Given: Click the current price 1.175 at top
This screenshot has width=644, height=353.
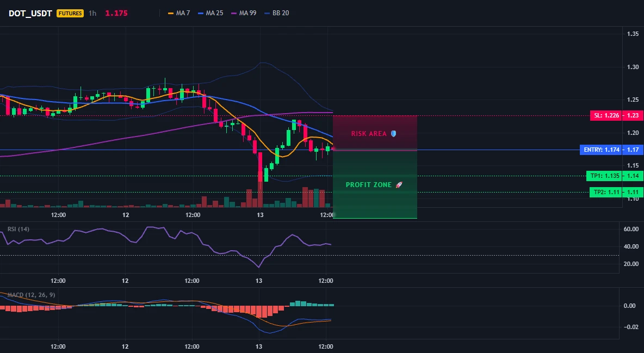Looking at the screenshot, I should pyautogui.click(x=116, y=13).
